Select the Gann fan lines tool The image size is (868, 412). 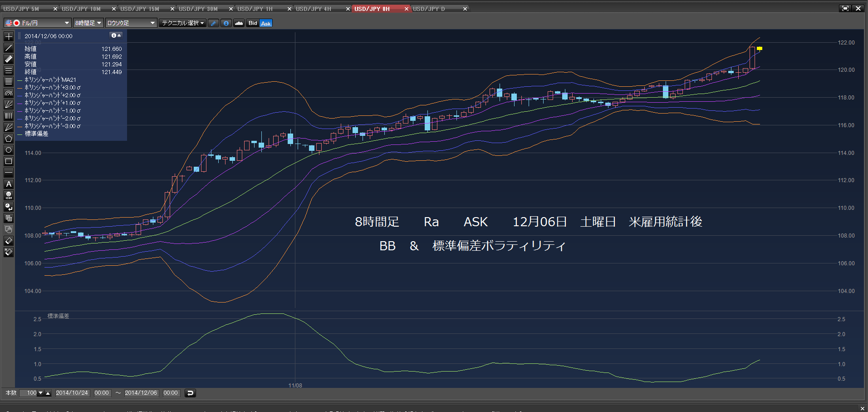(x=9, y=127)
